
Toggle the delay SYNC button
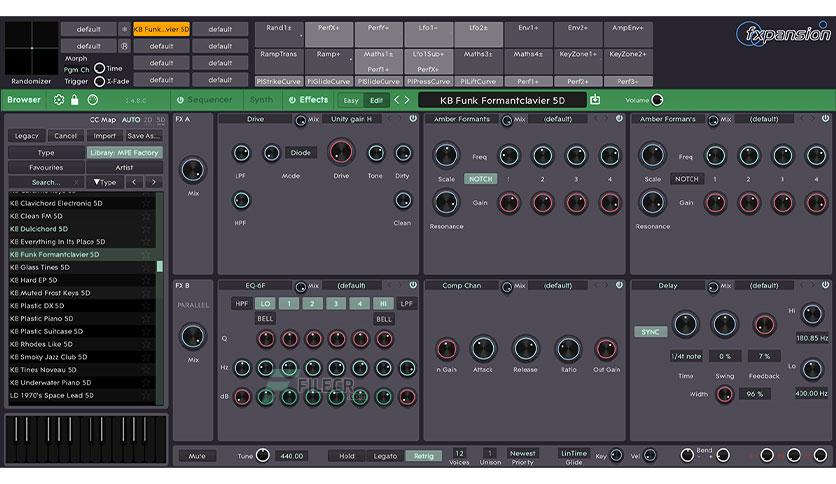[650, 332]
